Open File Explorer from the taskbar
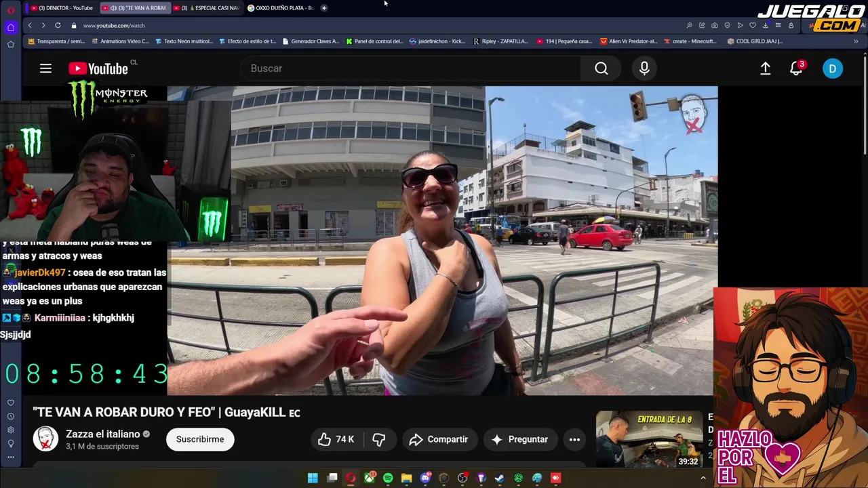This screenshot has height=488, width=868. click(x=407, y=478)
